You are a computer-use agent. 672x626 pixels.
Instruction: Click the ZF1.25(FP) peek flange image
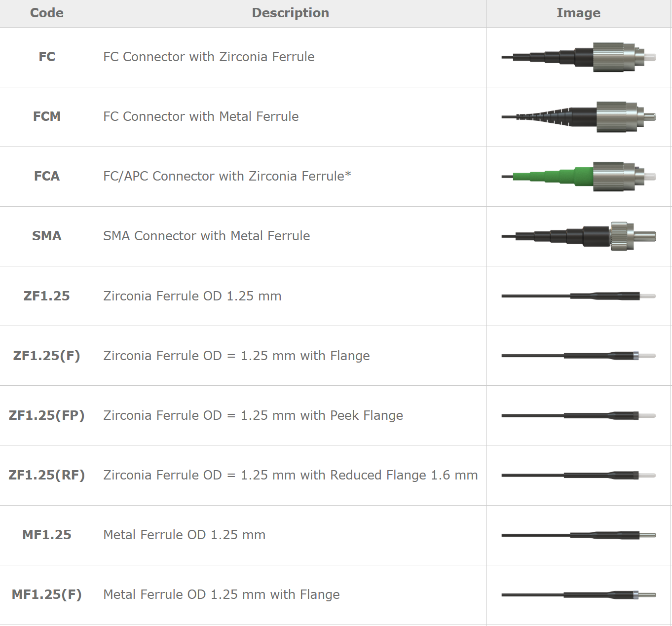(x=579, y=415)
